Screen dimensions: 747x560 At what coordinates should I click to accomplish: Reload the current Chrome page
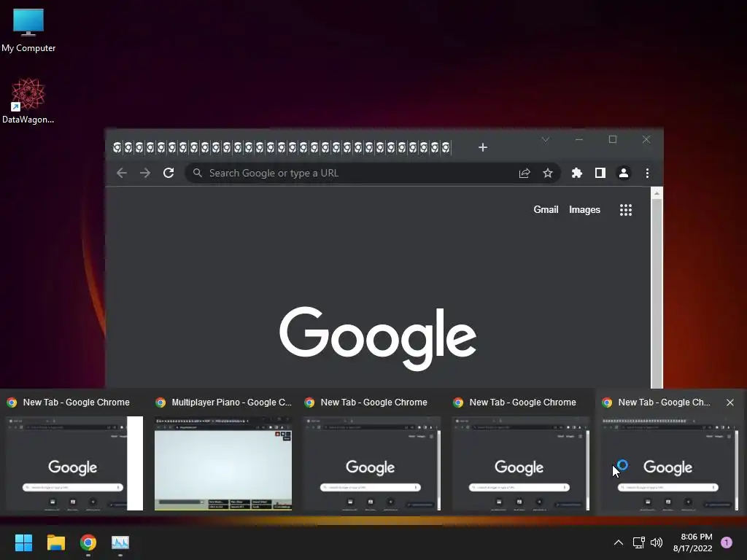169,173
